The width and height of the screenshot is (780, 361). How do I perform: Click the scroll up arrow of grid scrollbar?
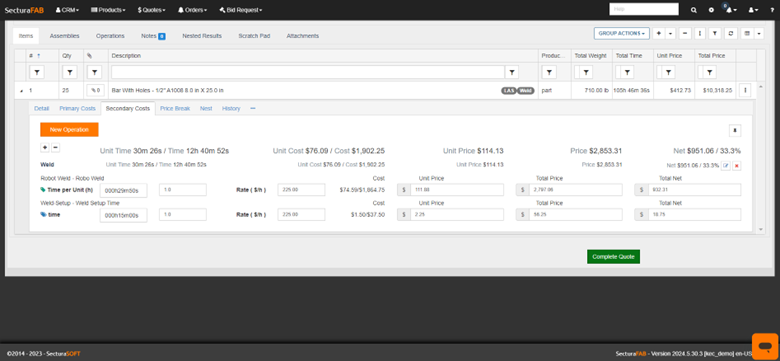point(760,87)
